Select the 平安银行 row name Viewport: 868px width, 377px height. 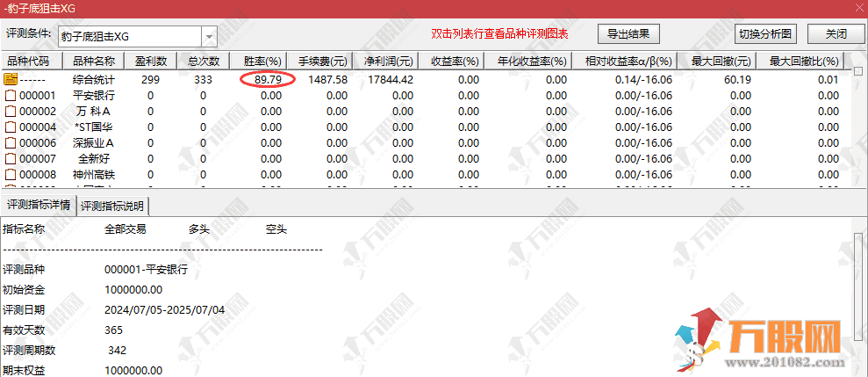click(x=94, y=96)
